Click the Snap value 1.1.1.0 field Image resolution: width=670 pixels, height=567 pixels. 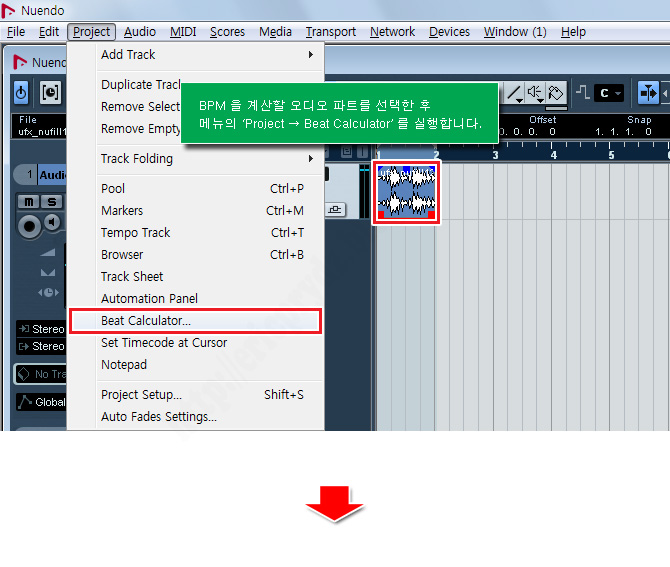[623, 132]
